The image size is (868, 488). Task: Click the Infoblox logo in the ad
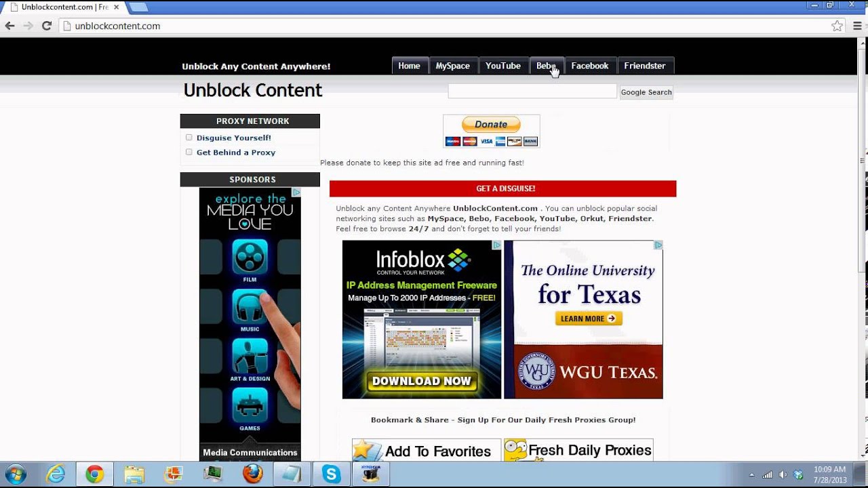click(423, 261)
